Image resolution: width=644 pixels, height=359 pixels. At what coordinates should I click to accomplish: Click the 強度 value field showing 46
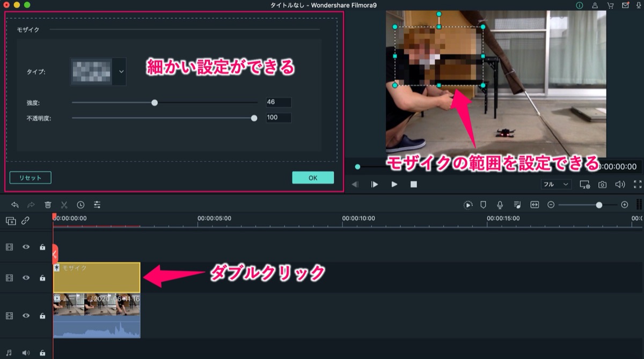point(279,102)
